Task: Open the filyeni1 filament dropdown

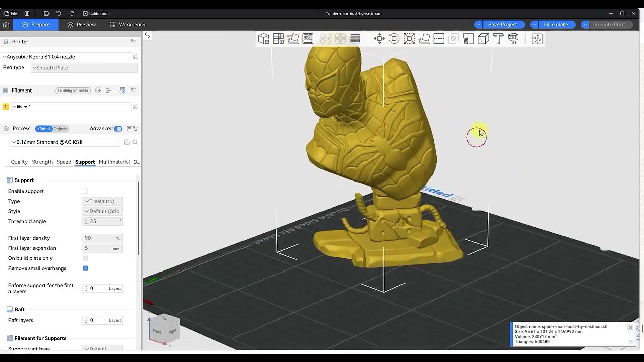Action: click(x=70, y=107)
